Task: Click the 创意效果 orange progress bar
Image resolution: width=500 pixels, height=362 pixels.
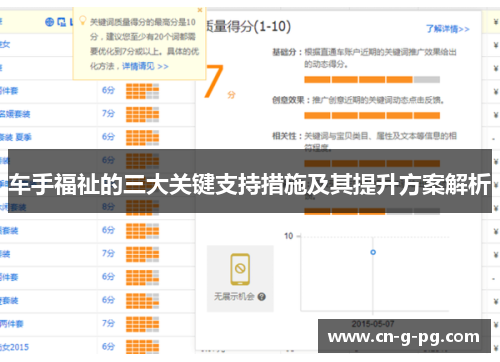Action: tap(372, 116)
